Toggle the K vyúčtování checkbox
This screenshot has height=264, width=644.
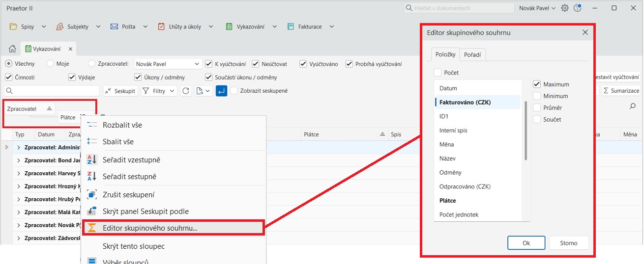[209, 64]
